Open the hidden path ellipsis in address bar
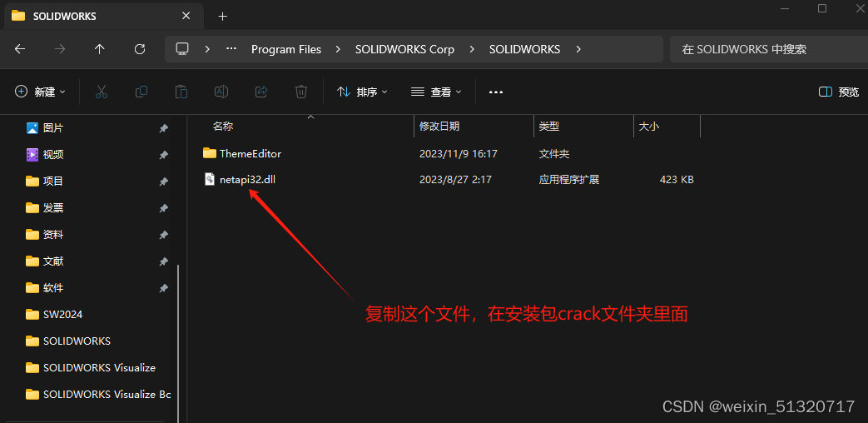The height and width of the screenshot is (423, 868). tap(231, 49)
